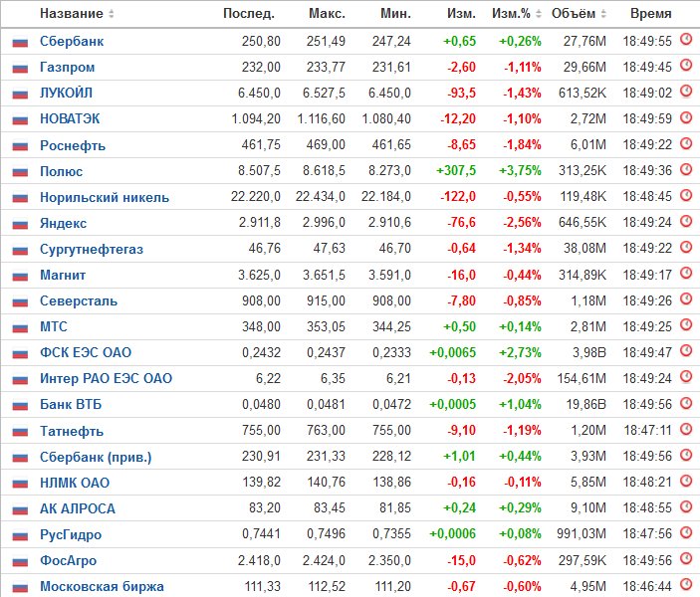Click the Мин. column header
700x597 pixels.
point(395,13)
